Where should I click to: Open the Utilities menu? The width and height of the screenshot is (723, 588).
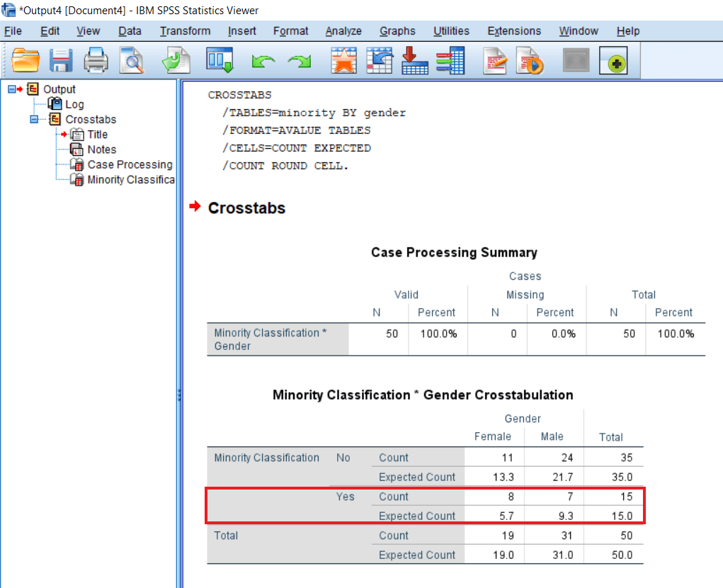(x=451, y=31)
